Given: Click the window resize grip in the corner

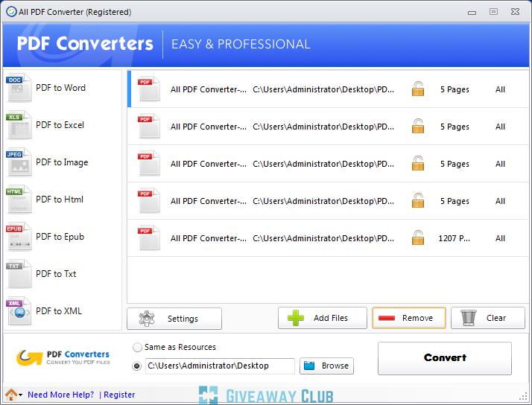Looking at the screenshot, I should pyautogui.click(x=524, y=397).
